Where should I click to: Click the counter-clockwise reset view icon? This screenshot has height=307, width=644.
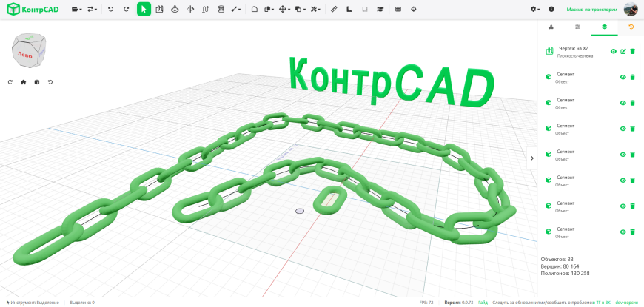[x=50, y=82]
